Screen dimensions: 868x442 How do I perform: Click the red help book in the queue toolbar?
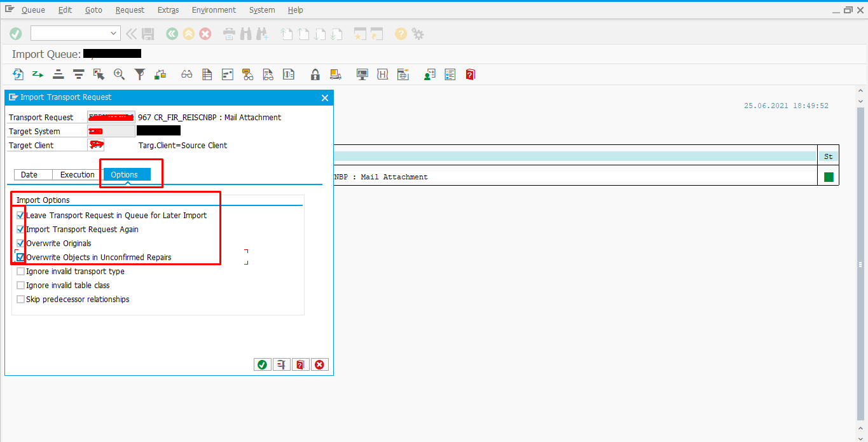[x=470, y=74]
